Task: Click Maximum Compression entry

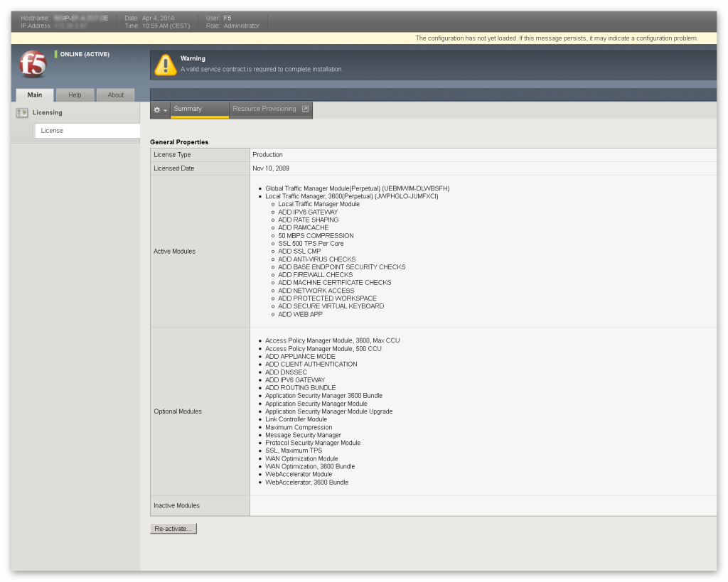Action: (x=299, y=428)
